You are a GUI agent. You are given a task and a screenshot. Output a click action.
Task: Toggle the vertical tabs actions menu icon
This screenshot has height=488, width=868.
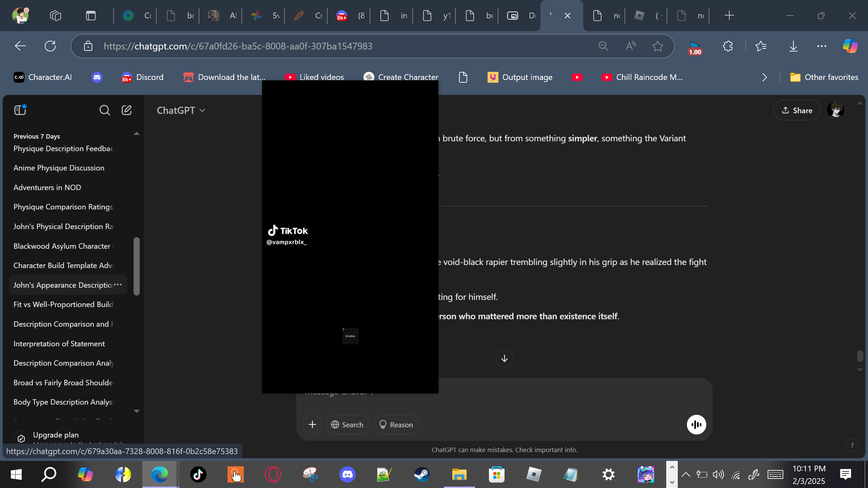(x=91, y=16)
